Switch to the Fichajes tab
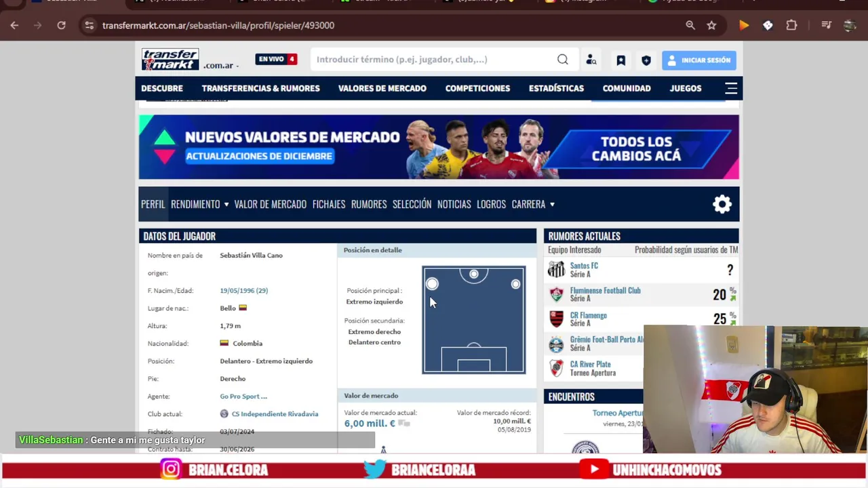The width and height of the screenshot is (868, 488). (x=329, y=204)
